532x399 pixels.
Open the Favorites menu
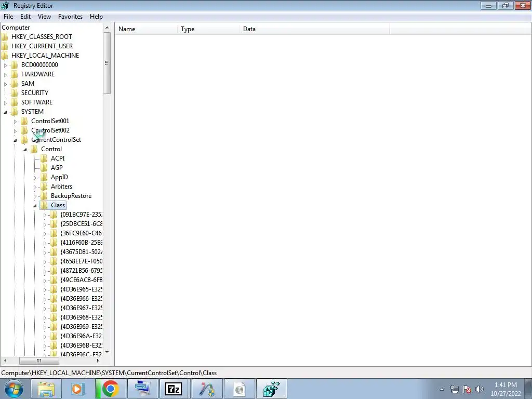pos(70,17)
